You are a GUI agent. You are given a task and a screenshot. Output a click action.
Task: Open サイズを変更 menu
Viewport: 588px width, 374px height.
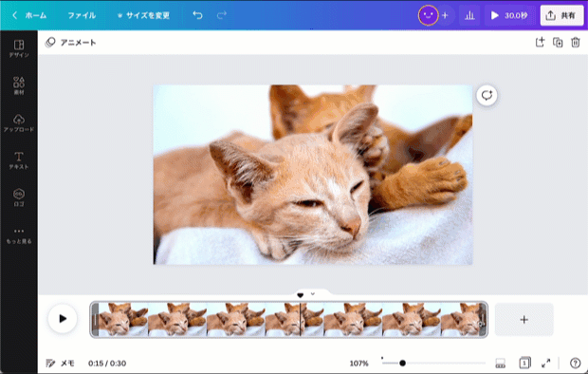click(143, 15)
